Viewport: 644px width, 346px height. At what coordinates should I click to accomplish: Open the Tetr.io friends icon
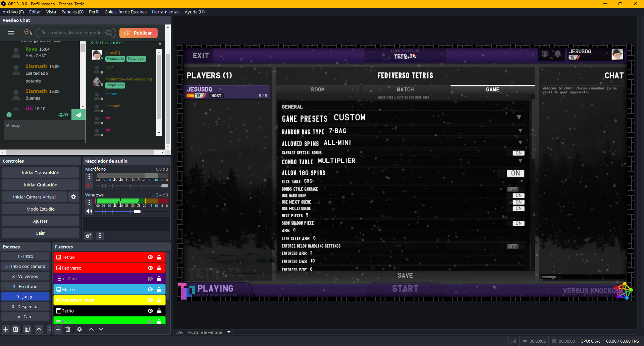coord(545,54)
